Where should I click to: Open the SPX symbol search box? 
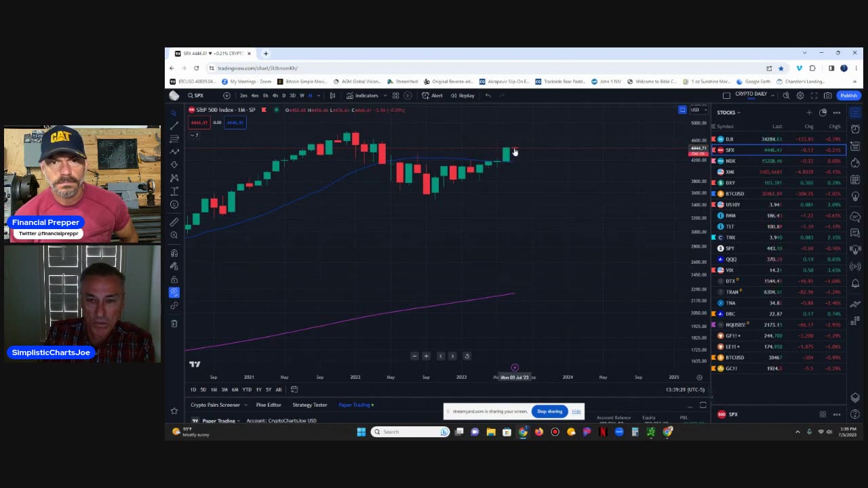[196, 96]
